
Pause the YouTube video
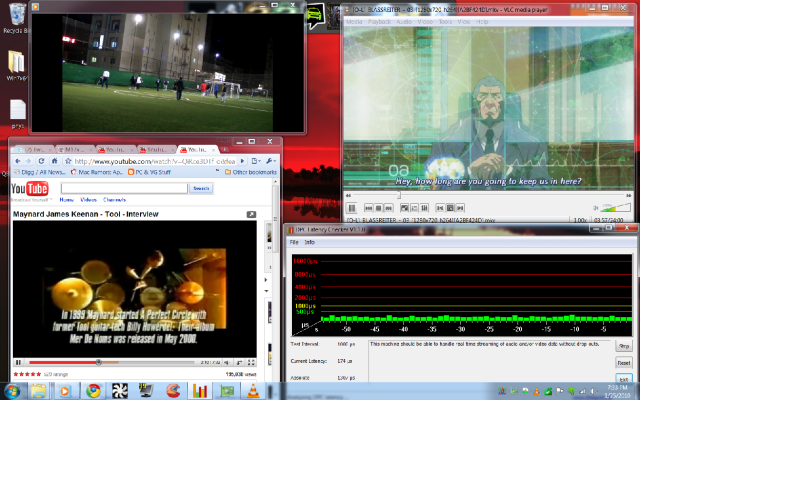point(18,362)
